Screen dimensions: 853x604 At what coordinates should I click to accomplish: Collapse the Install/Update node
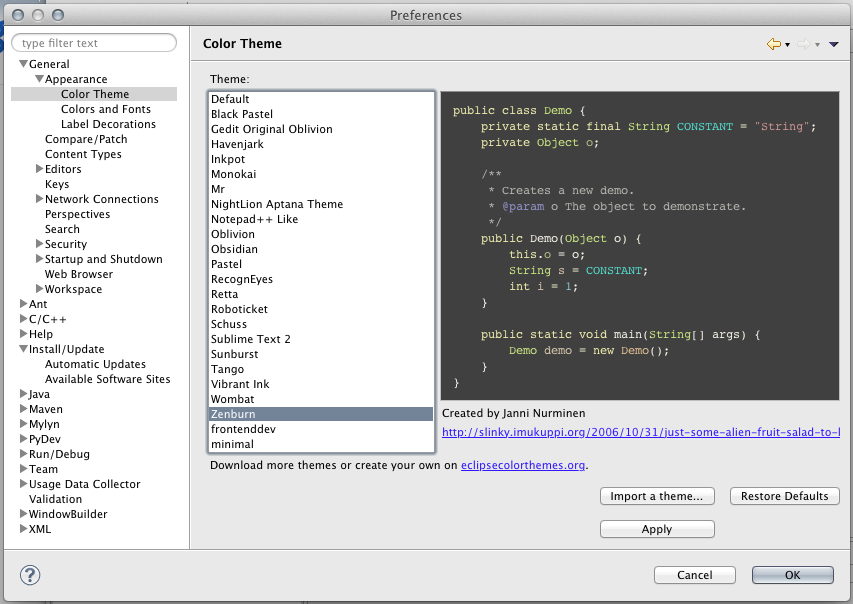pos(23,349)
